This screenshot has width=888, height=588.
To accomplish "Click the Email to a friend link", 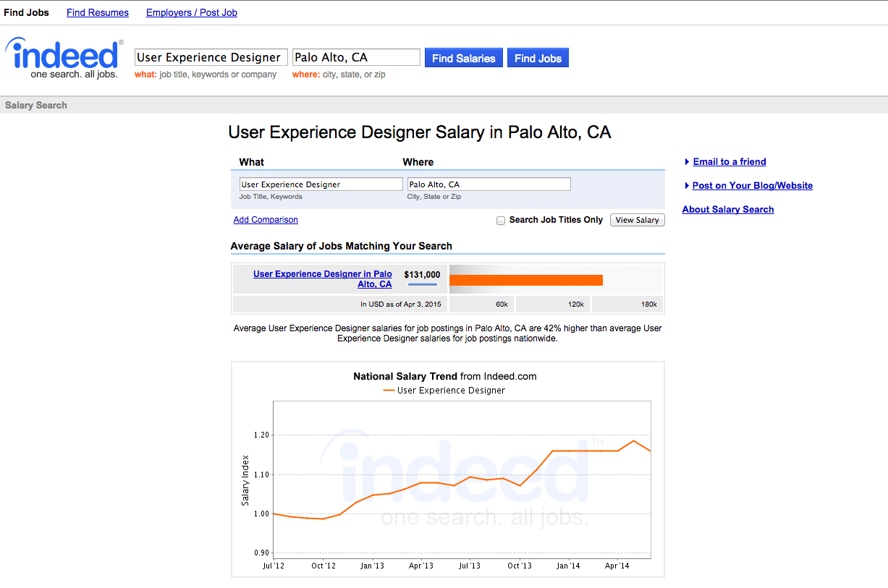I will pos(730,162).
